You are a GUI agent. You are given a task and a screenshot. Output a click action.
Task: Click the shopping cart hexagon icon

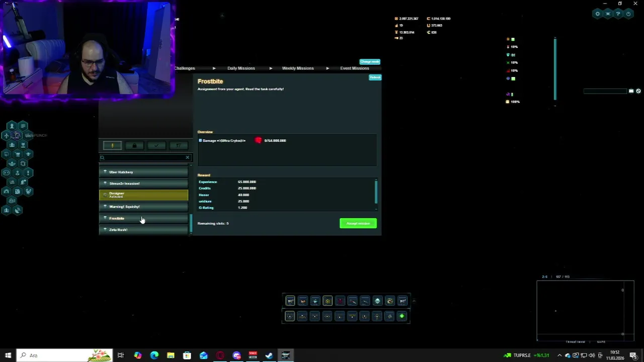tap(18, 154)
